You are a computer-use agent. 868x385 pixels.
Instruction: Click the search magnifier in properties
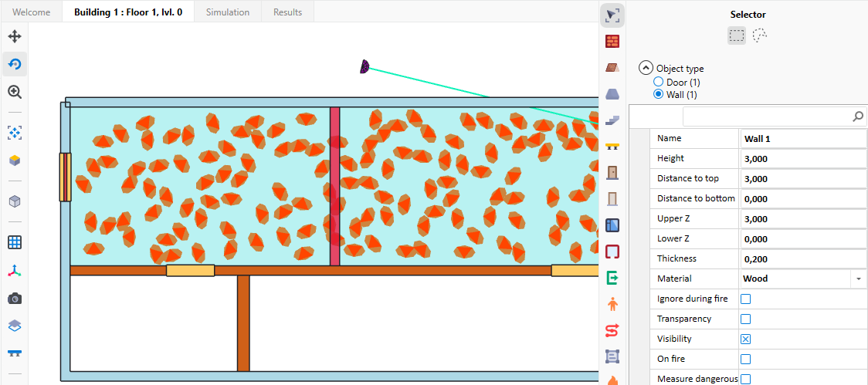pyautogui.click(x=858, y=117)
